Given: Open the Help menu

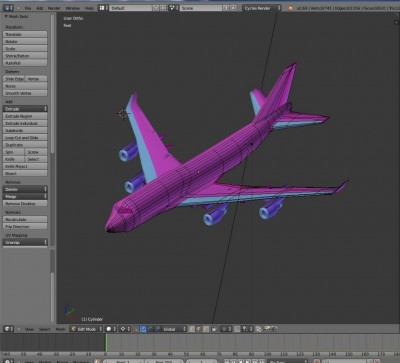Looking at the screenshot, I should point(89,8).
